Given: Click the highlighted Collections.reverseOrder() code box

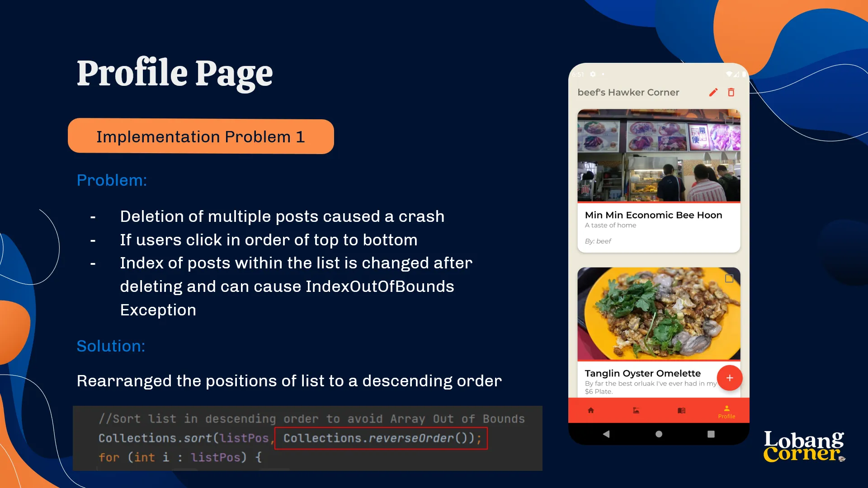Looking at the screenshot, I should pos(381,438).
